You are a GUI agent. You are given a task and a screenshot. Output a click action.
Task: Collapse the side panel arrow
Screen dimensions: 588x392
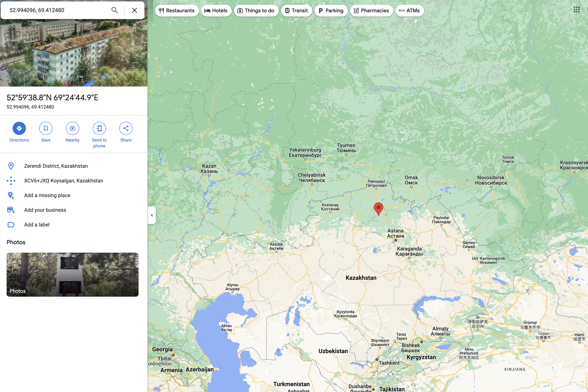click(x=152, y=215)
